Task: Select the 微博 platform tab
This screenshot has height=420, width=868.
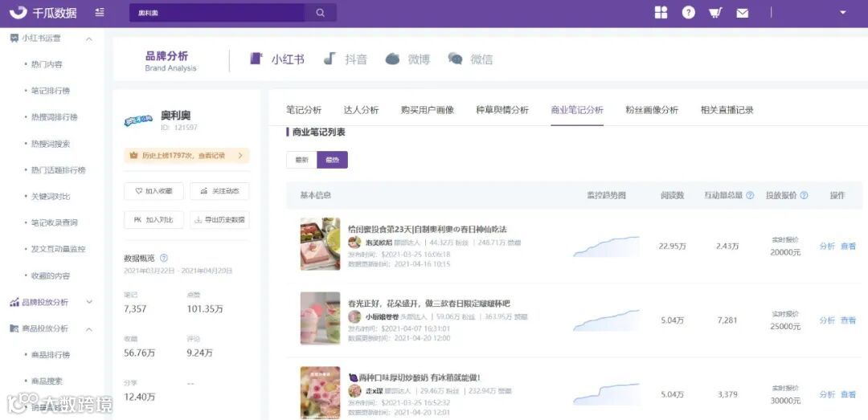Action: (x=408, y=59)
